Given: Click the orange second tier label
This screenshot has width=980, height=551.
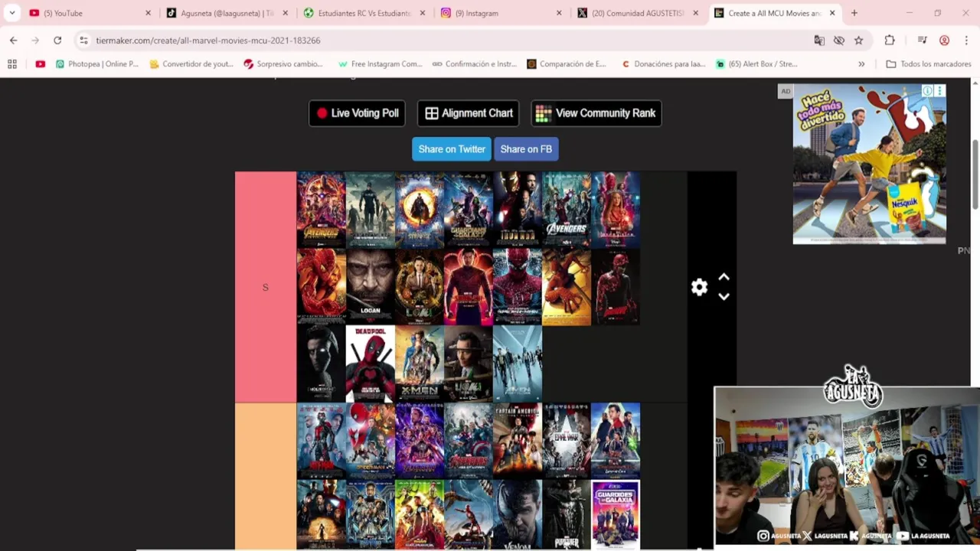Looking at the screenshot, I should pos(266,477).
